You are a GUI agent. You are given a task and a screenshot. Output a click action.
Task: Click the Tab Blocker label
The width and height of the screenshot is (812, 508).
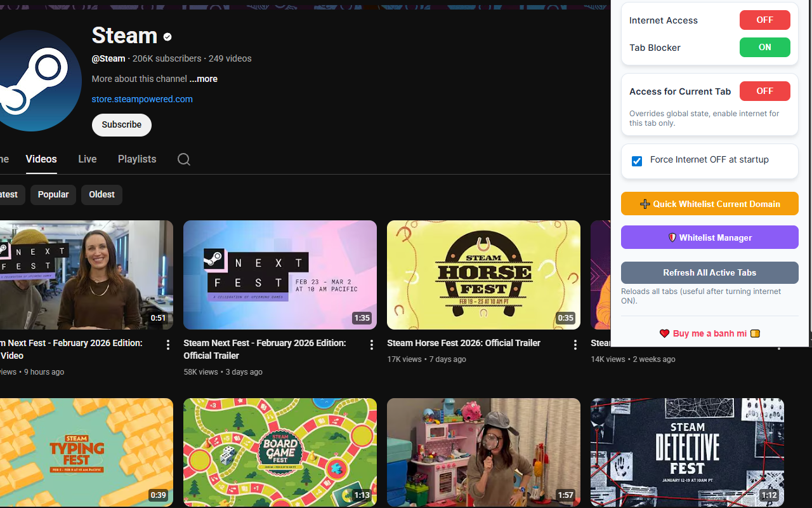coord(655,48)
